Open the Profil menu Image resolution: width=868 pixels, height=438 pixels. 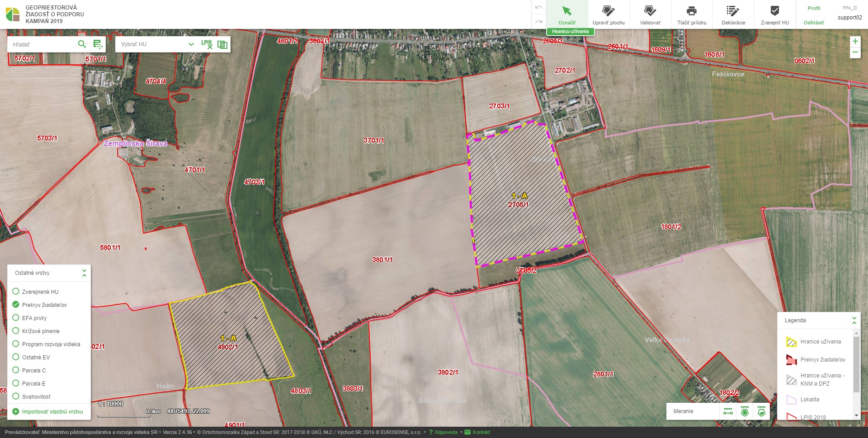tap(814, 8)
